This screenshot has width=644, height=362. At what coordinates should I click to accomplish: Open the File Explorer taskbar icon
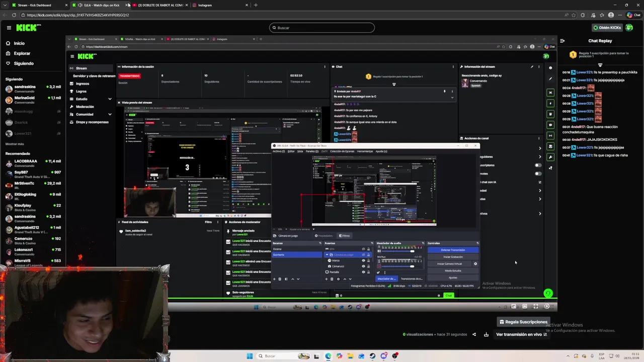point(350,356)
